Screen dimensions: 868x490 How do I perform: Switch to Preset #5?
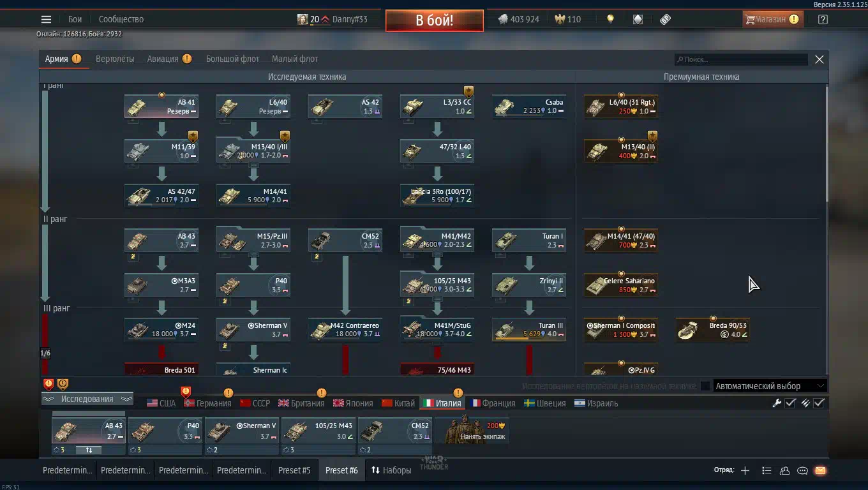(x=294, y=470)
